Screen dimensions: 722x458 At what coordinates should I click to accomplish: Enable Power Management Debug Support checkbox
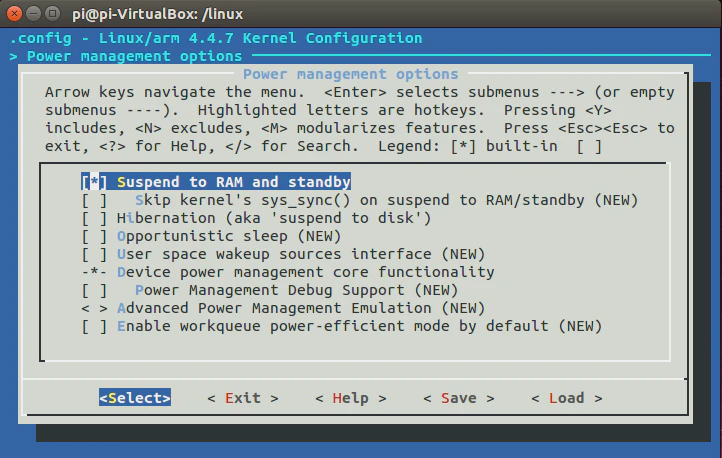click(x=94, y=290)
